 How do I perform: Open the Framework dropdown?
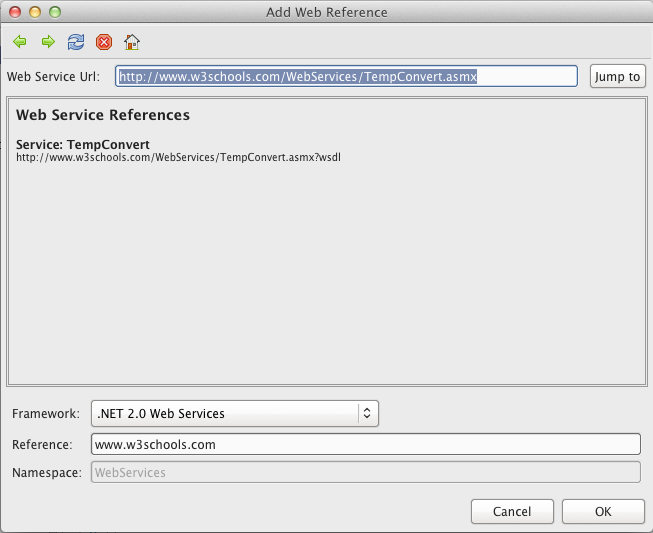(234, 413)
